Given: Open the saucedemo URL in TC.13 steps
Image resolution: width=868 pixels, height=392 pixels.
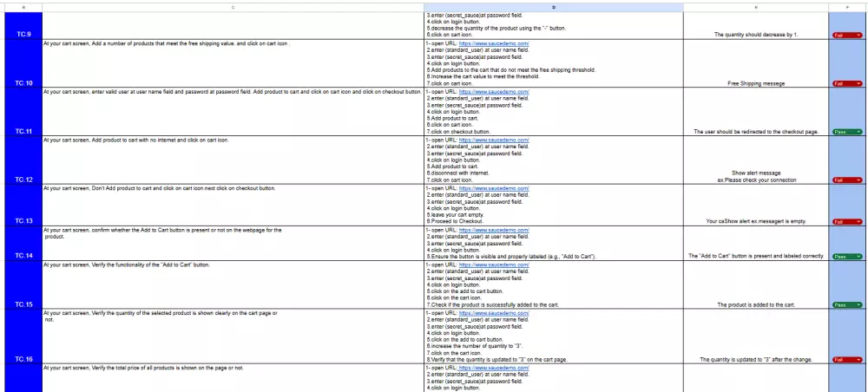Looking at the screenshot, I should click(x=494, y=188).
